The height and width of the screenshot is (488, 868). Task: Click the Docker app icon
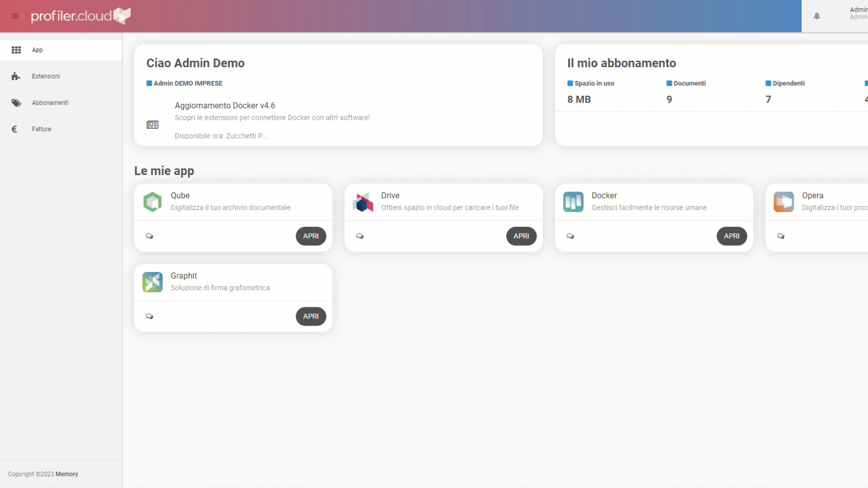(x=573, y=202)
